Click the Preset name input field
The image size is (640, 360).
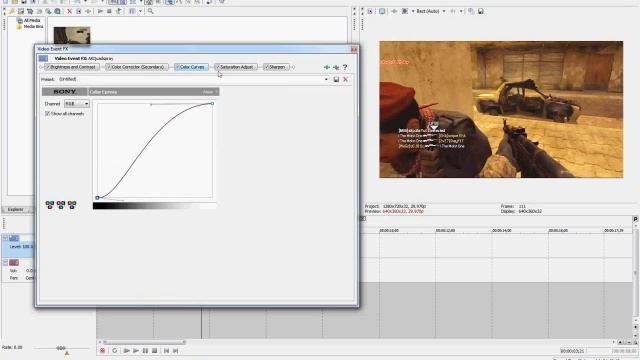(190, 79)
